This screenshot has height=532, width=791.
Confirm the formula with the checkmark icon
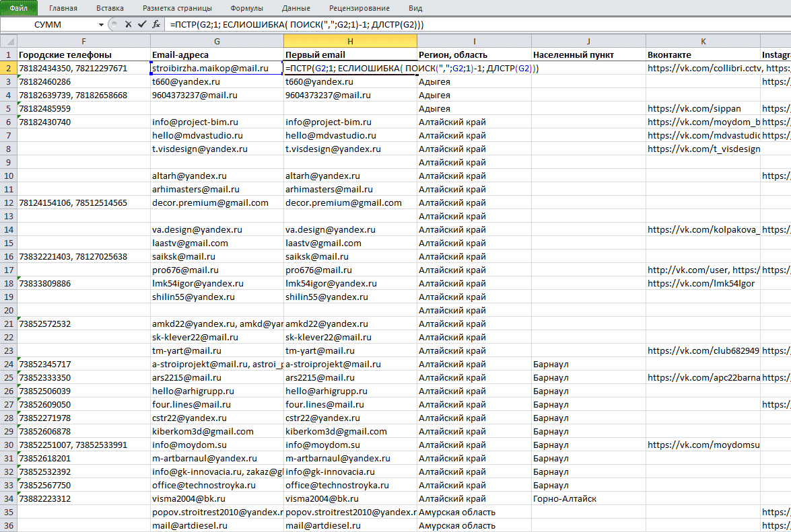click(x=142, y=24)
